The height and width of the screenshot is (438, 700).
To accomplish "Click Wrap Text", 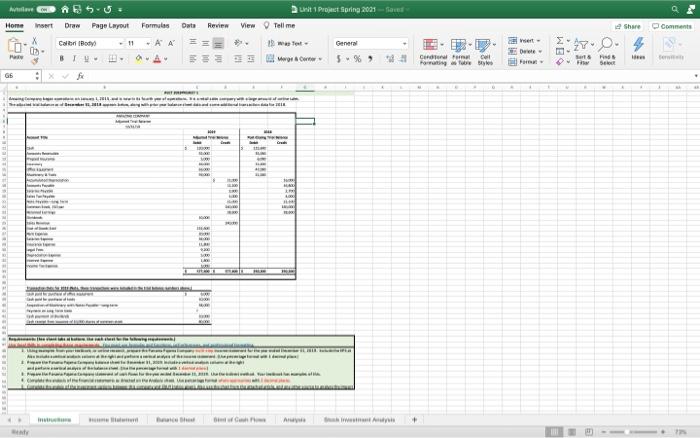I will click(x=288, y=43).
